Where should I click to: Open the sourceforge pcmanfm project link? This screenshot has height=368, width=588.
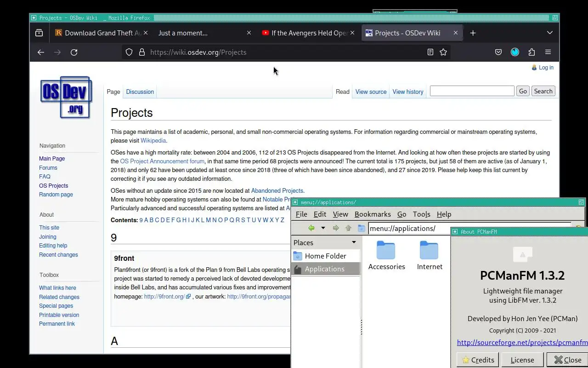522,343
